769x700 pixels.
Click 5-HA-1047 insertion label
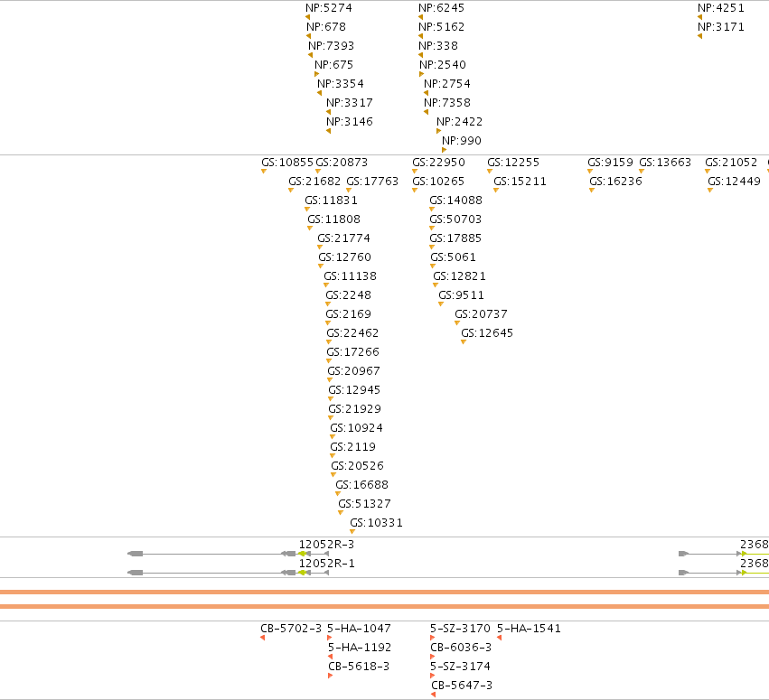(x=359, y=629)
